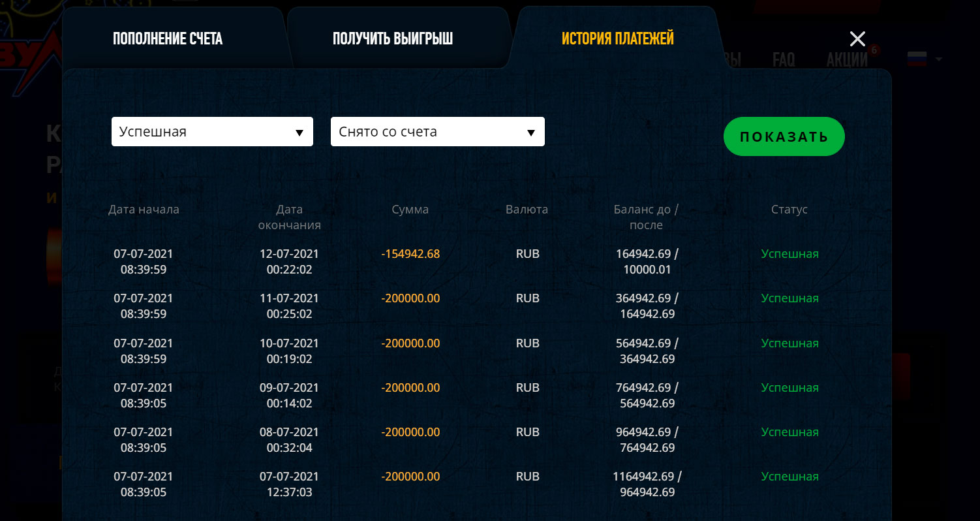Click balance 764942.69 / 564942.69
980x521 pixels.
(x=646, y=396)
